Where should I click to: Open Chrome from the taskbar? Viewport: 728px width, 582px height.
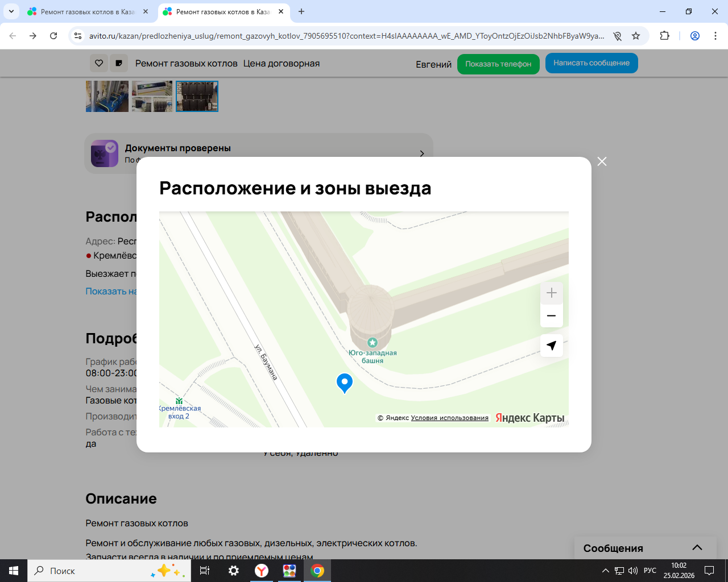click(317, 571)
